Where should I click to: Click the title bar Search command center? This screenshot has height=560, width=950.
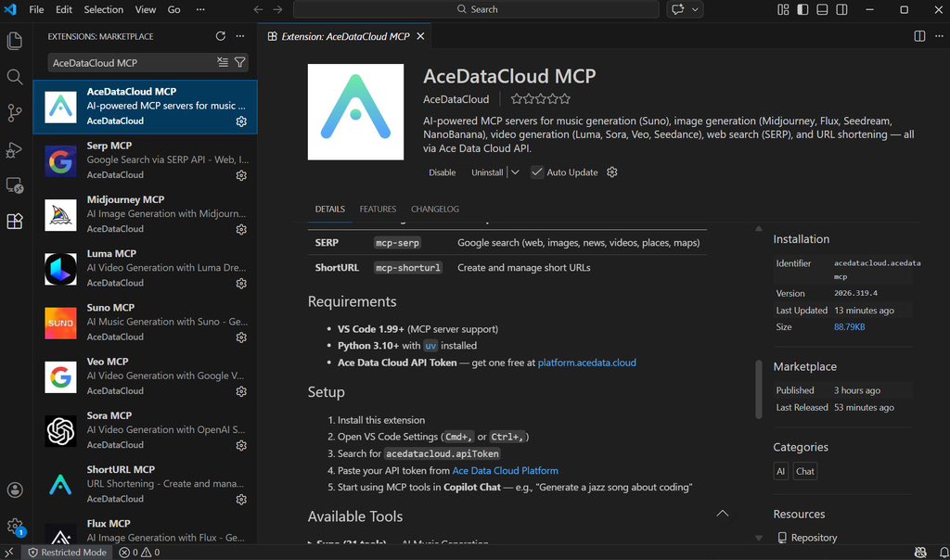(476, 9)
